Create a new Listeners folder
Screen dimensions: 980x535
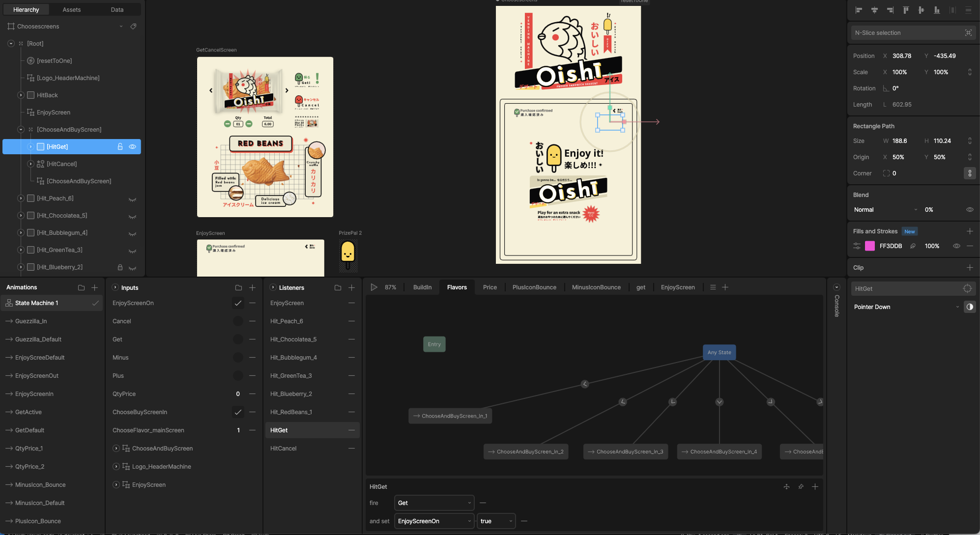pyautogui.click(x=338, y=287)
